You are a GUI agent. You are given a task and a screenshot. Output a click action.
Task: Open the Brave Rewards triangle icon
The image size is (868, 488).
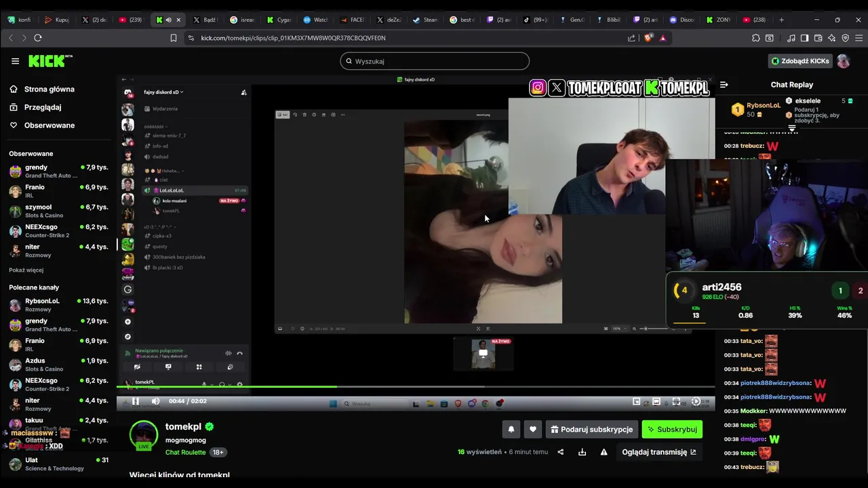[x=663, y=38]
